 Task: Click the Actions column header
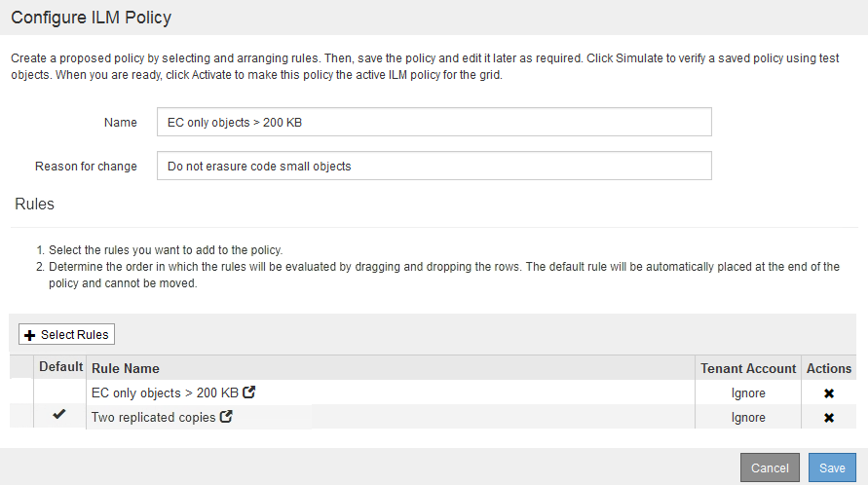pos(829,368)
